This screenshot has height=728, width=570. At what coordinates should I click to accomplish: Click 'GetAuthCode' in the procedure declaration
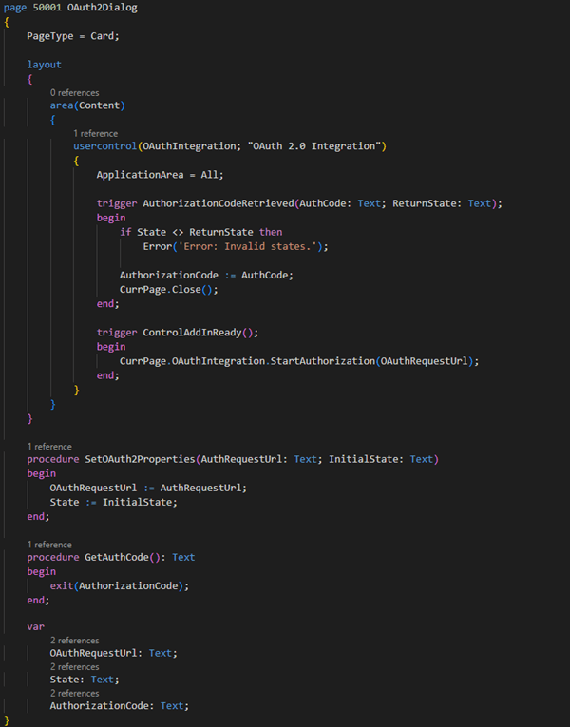pyautogui.click(x=117, y=557)
